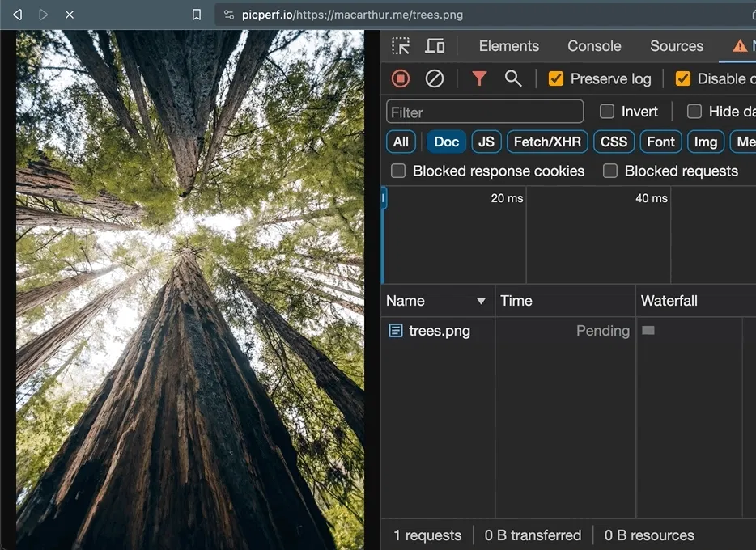
Task: Filter requests by Img type
Action: pyautogui.click(x=705, y=142)
